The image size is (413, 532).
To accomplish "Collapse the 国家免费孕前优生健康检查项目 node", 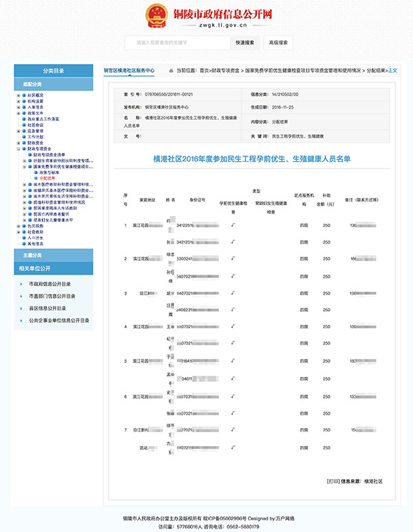I will pos(24,167).
